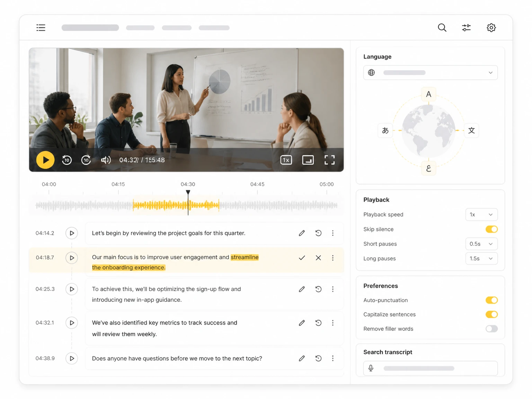The width and height of the screenshot is (532, 399).
Task: Select the 'A' Latin script language chip
Action: point(428,94)
